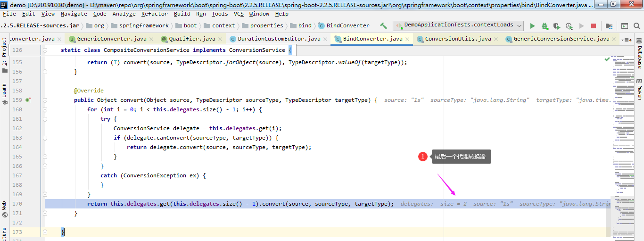Click line number 170 in the gutter
Image resolution: width=644 pixels, height=241 pixels.
[x=17, y=204]
